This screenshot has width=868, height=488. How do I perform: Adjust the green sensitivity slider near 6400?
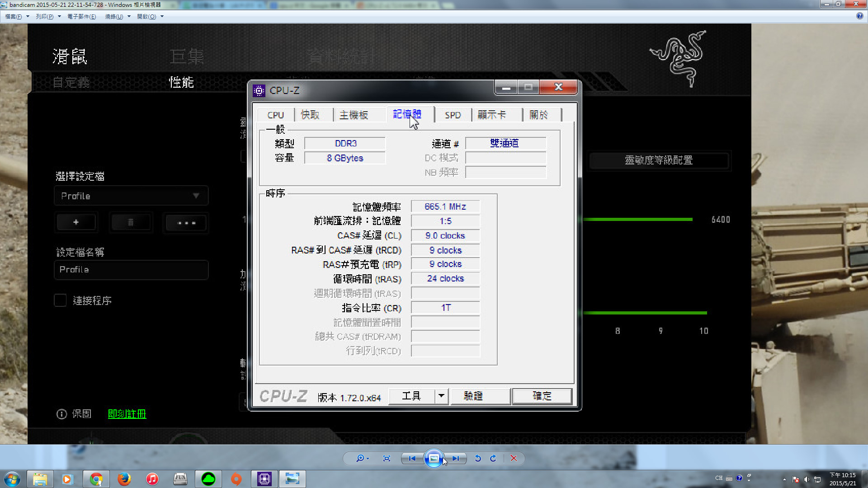(637, 220)
